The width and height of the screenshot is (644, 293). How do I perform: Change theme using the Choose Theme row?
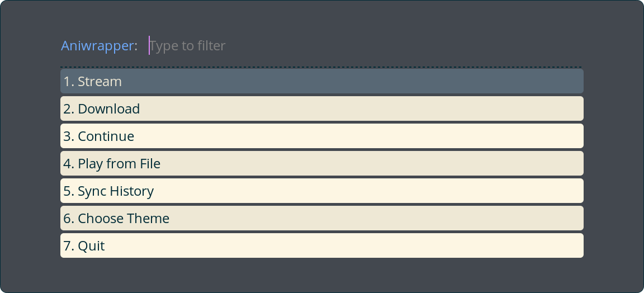[x=321, y=218]
